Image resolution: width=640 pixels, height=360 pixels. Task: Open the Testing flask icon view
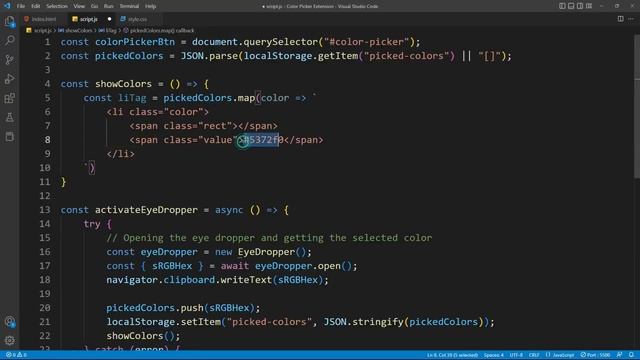pos(9,117)
